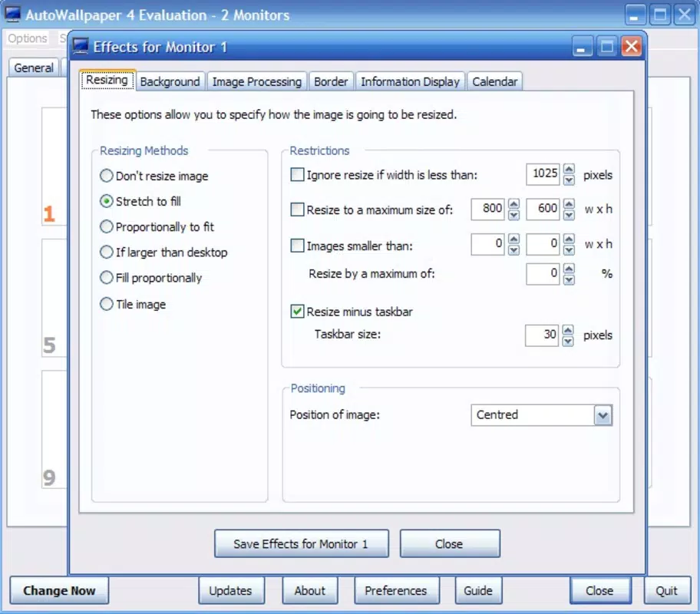Viewport: 700px width, 614px height.
Task: Open the Calendar tab
Action: click(494, 81)
